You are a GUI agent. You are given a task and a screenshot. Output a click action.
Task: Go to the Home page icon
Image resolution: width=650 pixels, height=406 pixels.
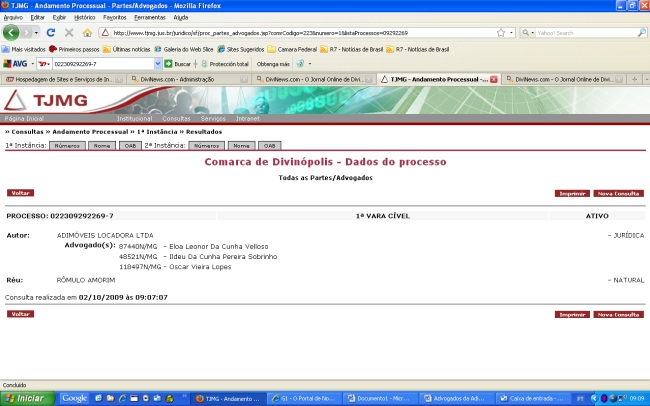click(x=87, y=32)
